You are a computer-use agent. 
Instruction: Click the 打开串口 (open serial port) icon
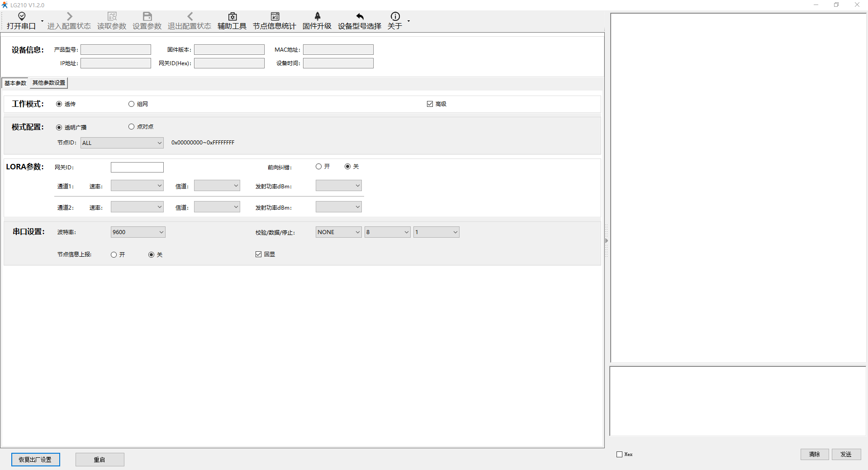pos(21,16)
